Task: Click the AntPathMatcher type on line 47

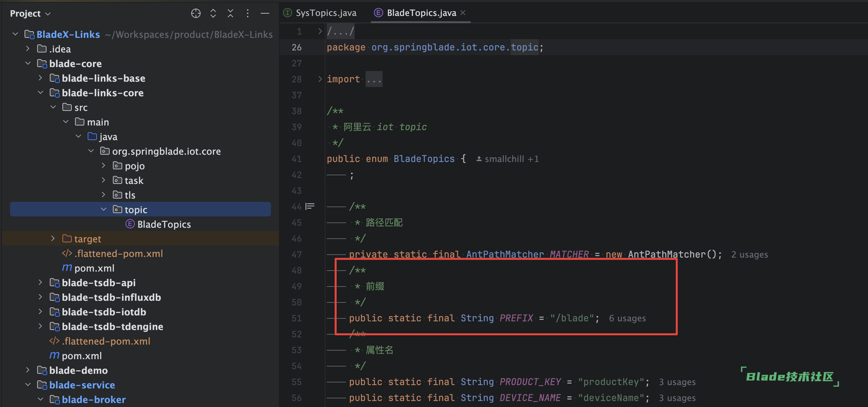Action: 505,254
